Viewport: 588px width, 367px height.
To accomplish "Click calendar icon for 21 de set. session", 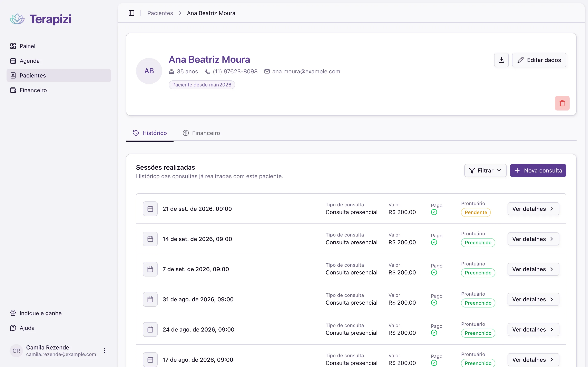I will click(150, 209).
